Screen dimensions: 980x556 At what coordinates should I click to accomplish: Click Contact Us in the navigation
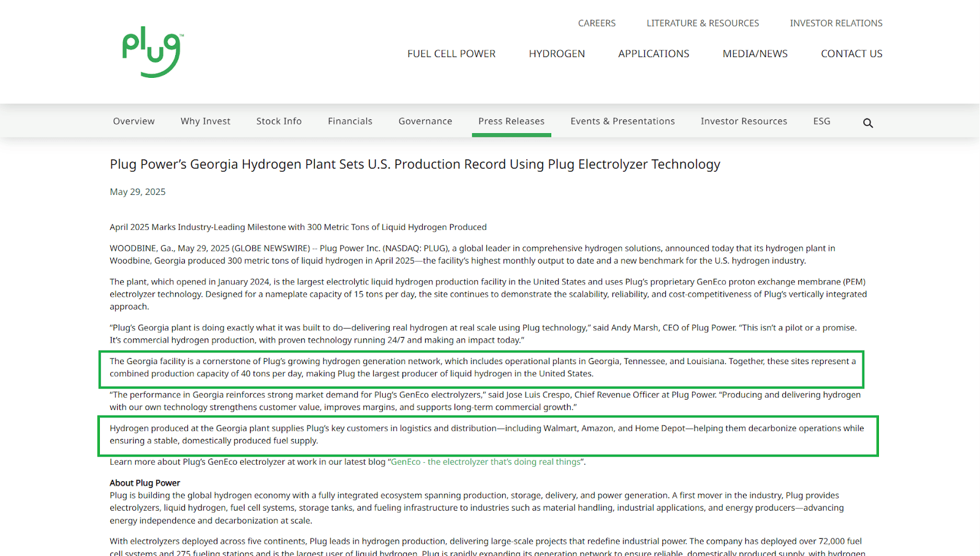click(851, 54)
